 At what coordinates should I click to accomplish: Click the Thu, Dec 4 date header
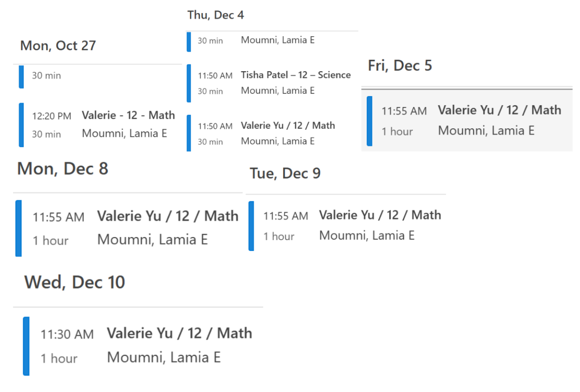[216, 15]
